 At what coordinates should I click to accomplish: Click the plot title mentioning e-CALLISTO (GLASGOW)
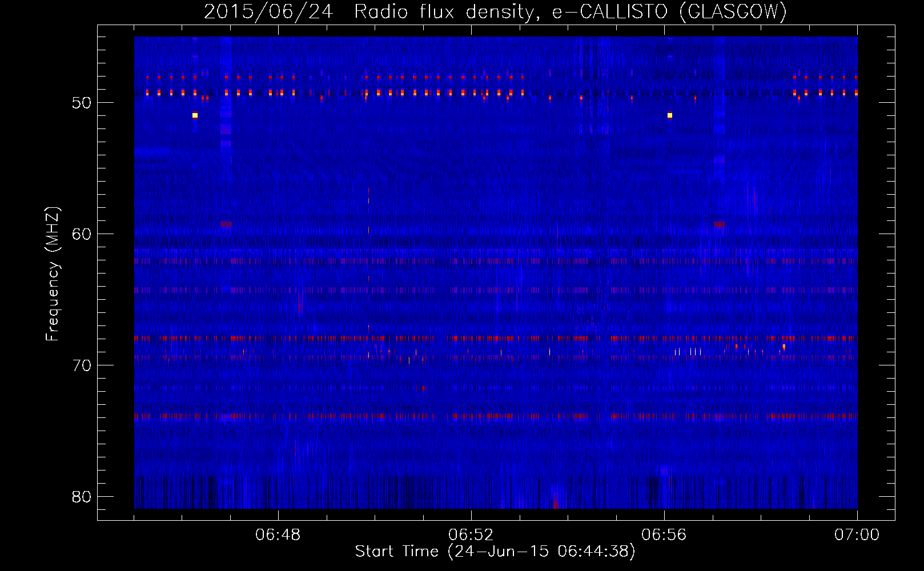point(495,11)
